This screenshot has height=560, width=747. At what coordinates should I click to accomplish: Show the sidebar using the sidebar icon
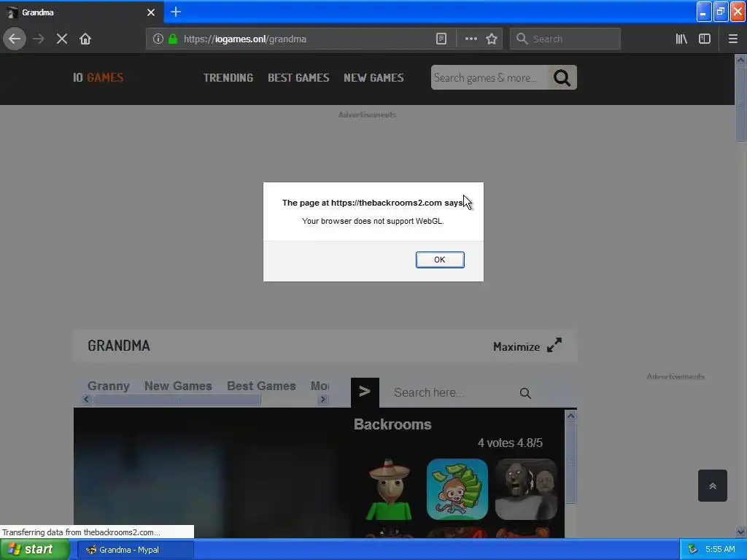point(705,39)
